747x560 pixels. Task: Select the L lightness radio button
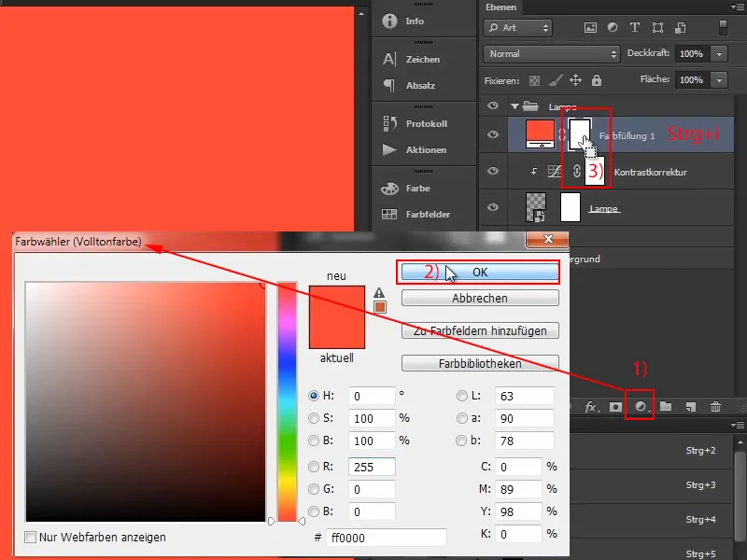click(x=461, y=396)
